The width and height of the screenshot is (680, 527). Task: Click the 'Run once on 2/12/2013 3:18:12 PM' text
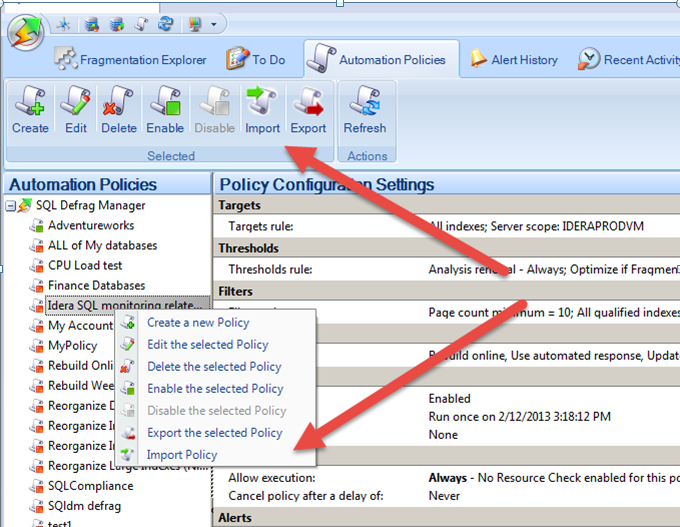520,416
